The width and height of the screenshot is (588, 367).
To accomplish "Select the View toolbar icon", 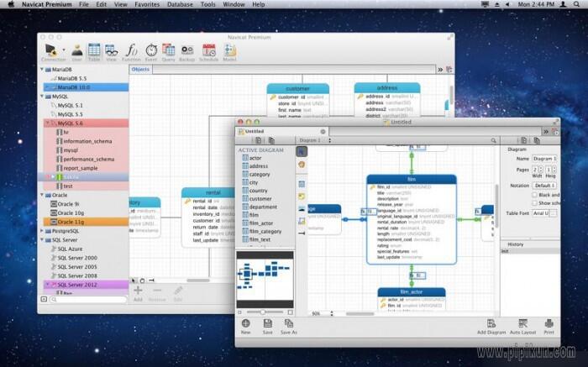I will [x=112, y=50].
